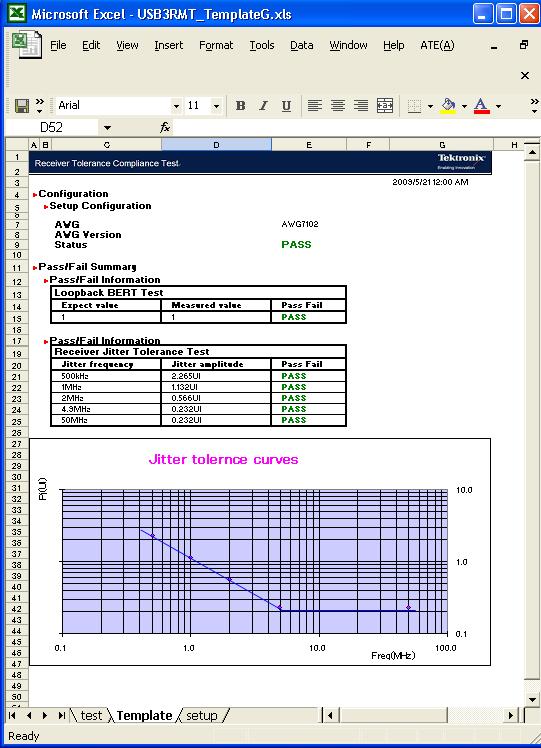Open the Format menu

coord(216,45)
